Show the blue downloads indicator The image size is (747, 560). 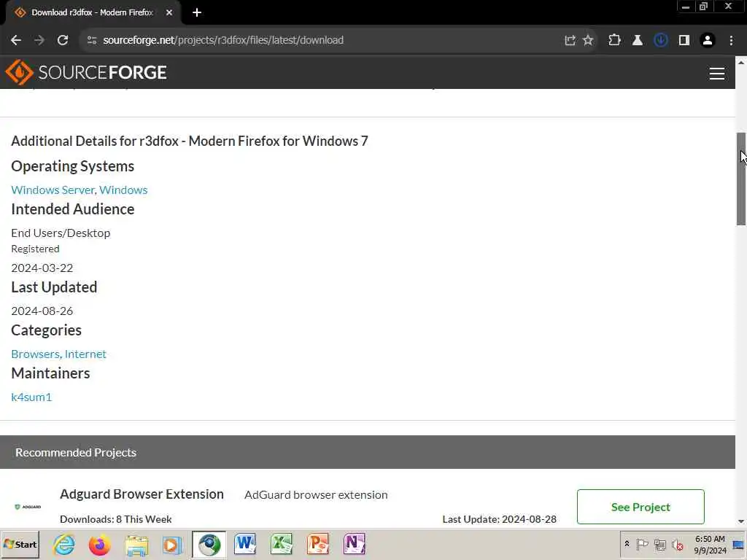pyautogui.click(x=661, y=41)
